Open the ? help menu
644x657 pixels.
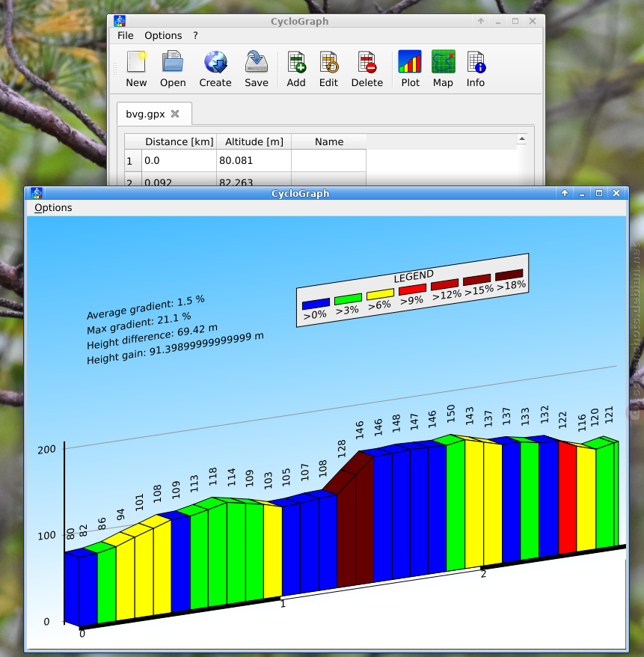pos(195,36)
